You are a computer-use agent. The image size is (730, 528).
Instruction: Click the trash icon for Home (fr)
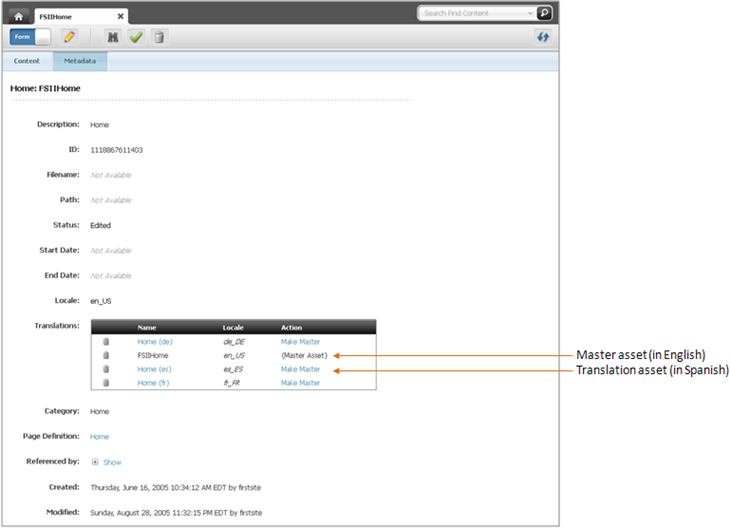coord(106,383)
